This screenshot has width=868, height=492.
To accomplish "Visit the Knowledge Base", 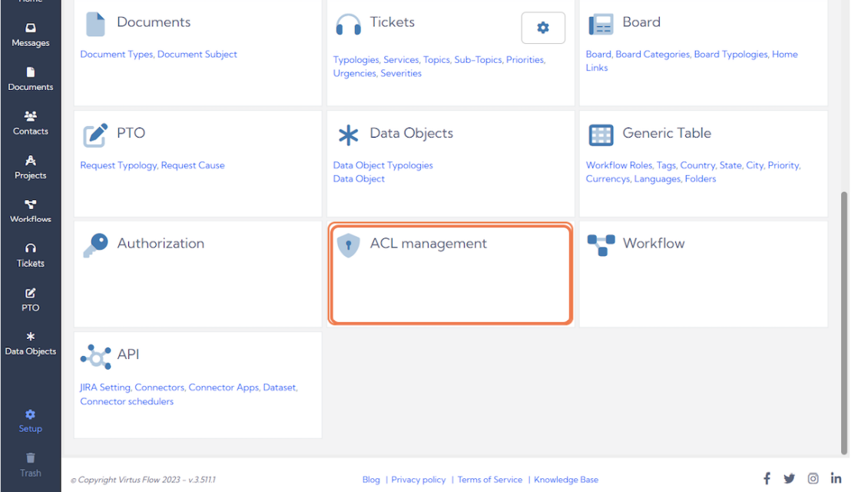I will coord(566,479).
